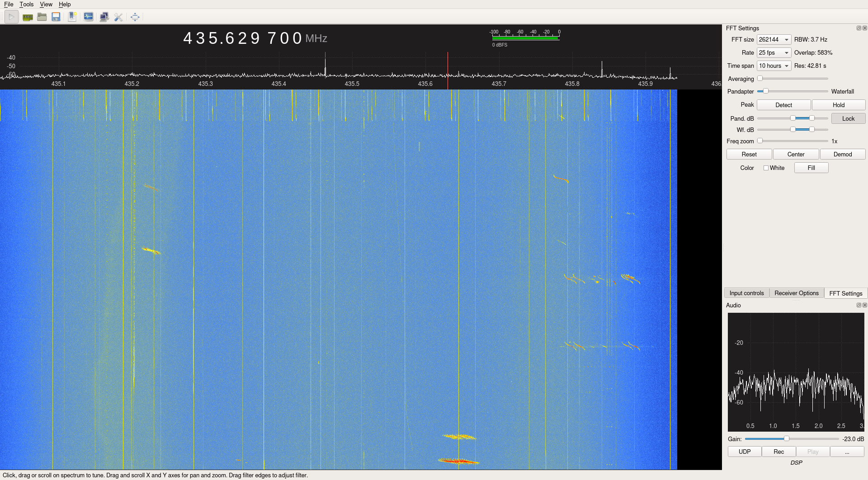Click the Overlap: 583% readout
The image size is (868, 480).
click(813, 53)
